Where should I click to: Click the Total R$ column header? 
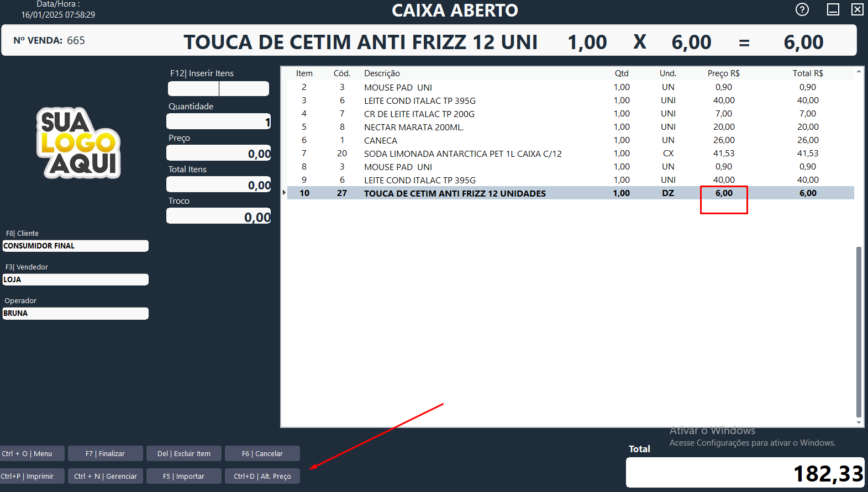[x=808, y=73]
